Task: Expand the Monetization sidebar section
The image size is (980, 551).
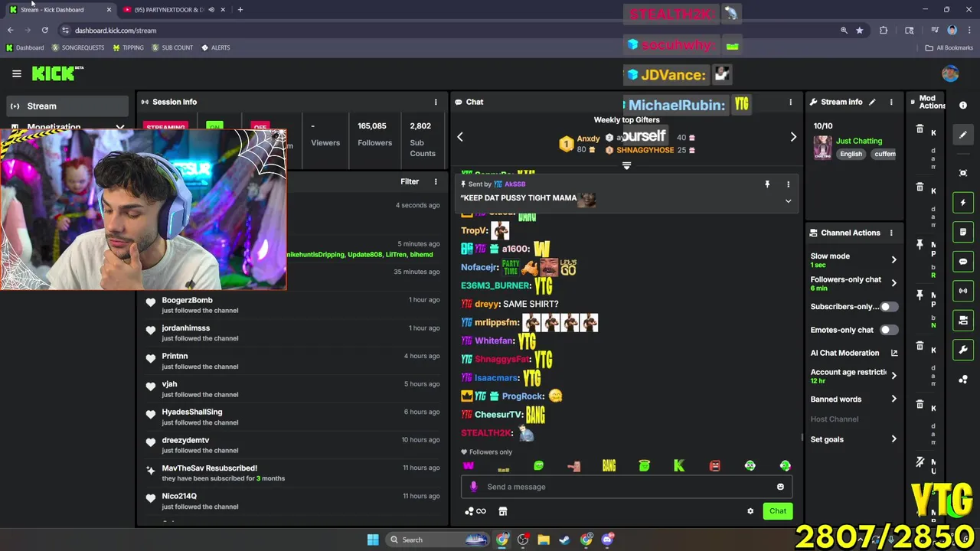Action: (x=67, y=127)
